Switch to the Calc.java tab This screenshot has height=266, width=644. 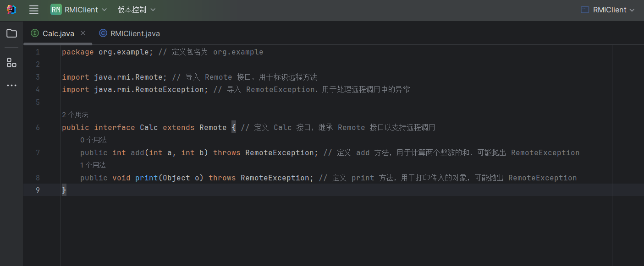pos(58,33)
